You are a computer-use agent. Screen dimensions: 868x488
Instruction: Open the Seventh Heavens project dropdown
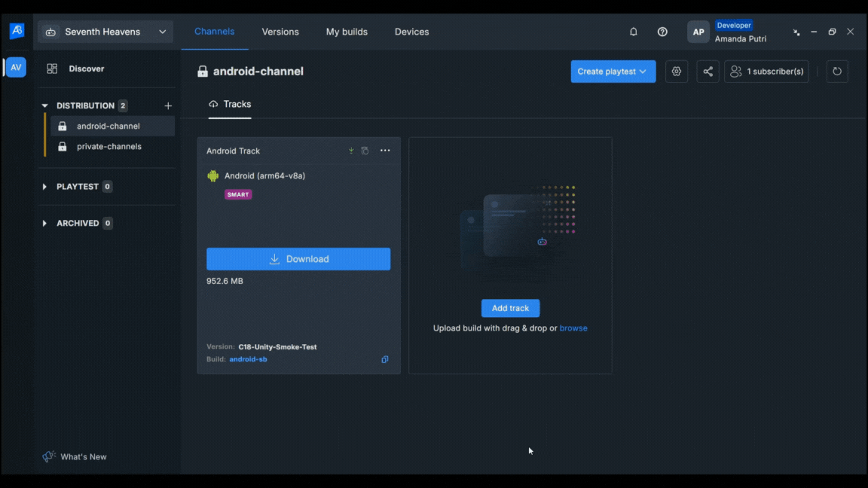point(105,32)
